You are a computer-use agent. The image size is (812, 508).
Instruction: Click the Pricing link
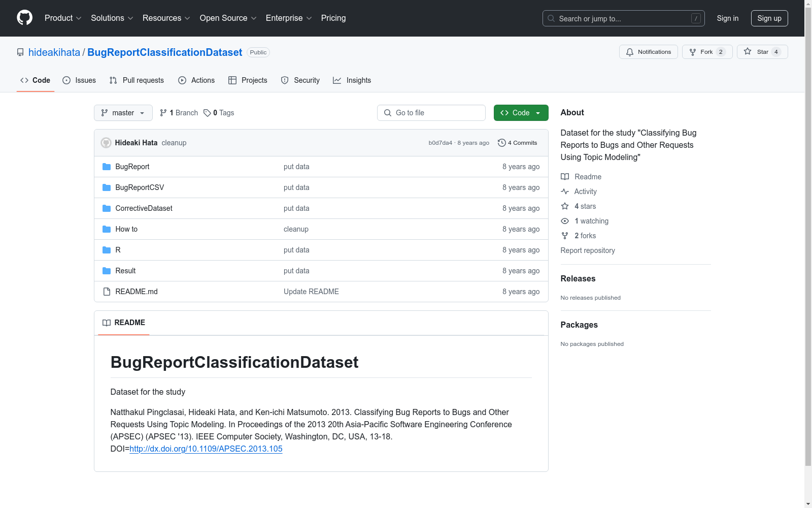[333, 18]
